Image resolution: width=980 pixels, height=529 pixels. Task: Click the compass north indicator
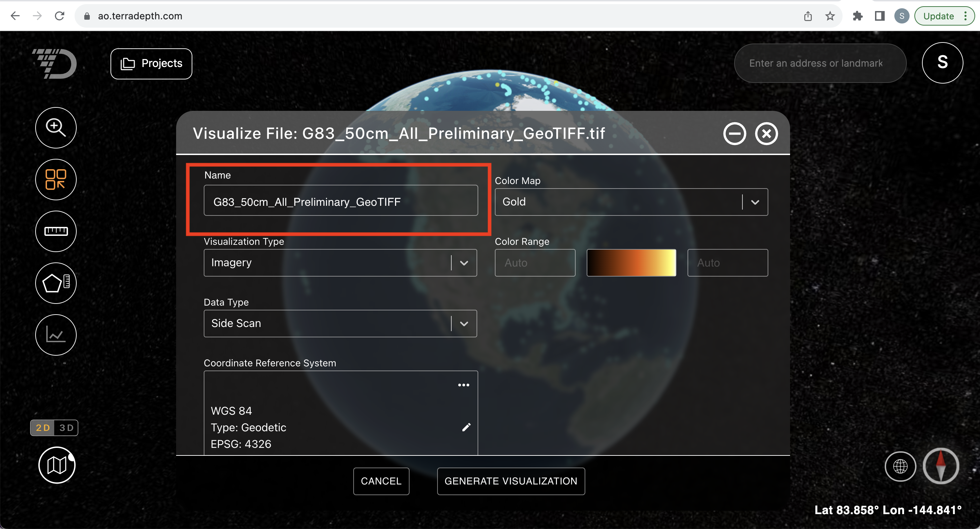click(x=941, y=465)
